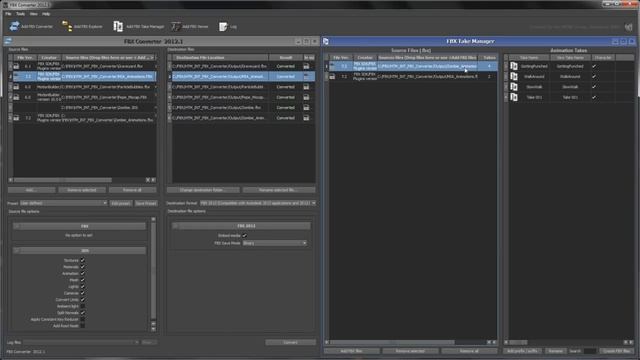Image resolution: width=640 pixels, height=360 pixels.
Task: Open the FBX Save Mode dropdown
Action: coord(275,243)
